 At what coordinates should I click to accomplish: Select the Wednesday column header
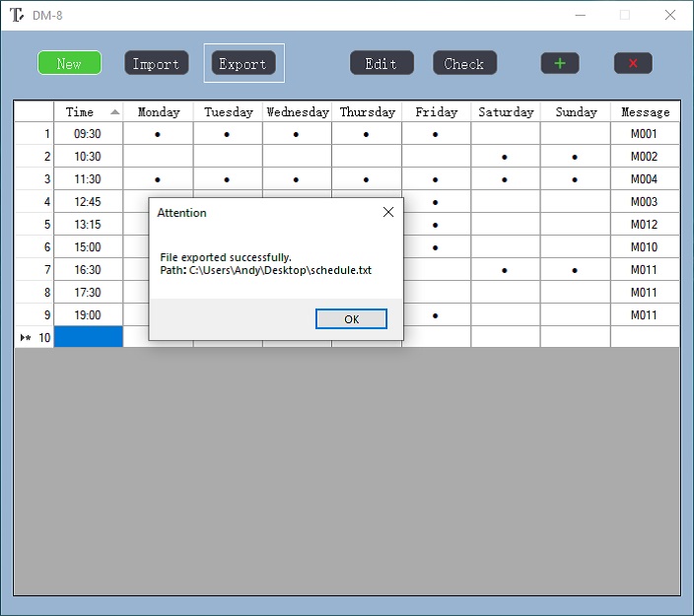coord(297,111)
